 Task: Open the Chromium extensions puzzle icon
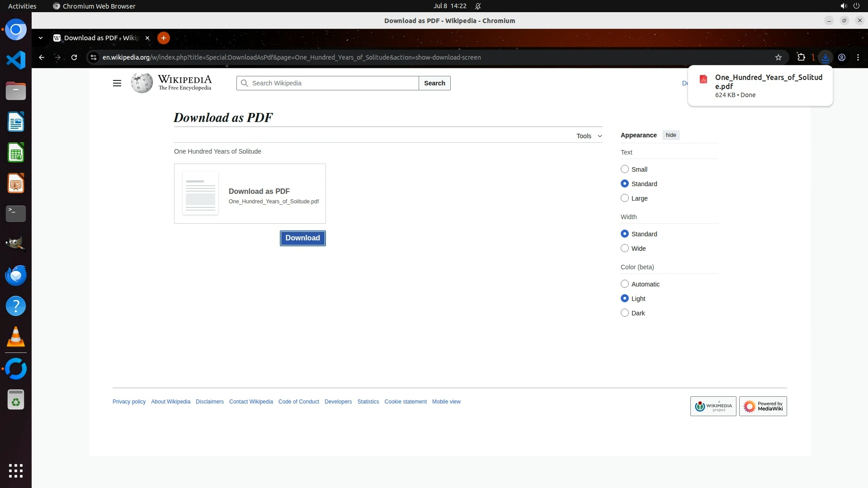pos(801,57)
